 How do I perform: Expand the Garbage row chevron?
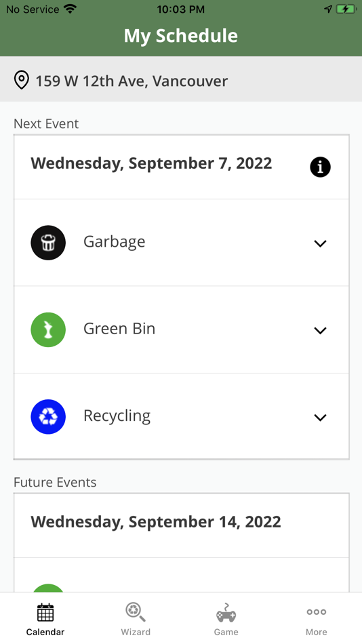(320, 243)
